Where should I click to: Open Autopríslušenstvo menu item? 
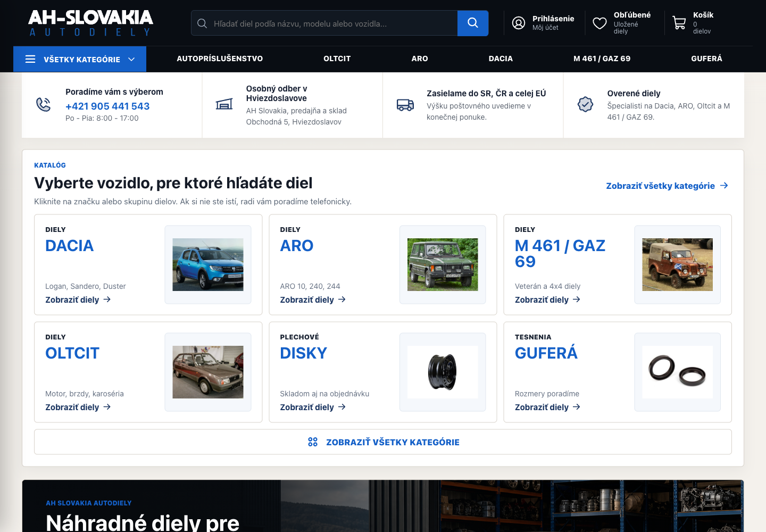click(x=220, y=59)
